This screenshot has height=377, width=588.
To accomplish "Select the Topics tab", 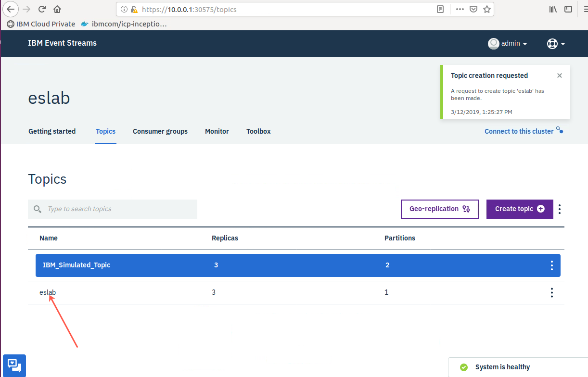I will pos(105,131).
